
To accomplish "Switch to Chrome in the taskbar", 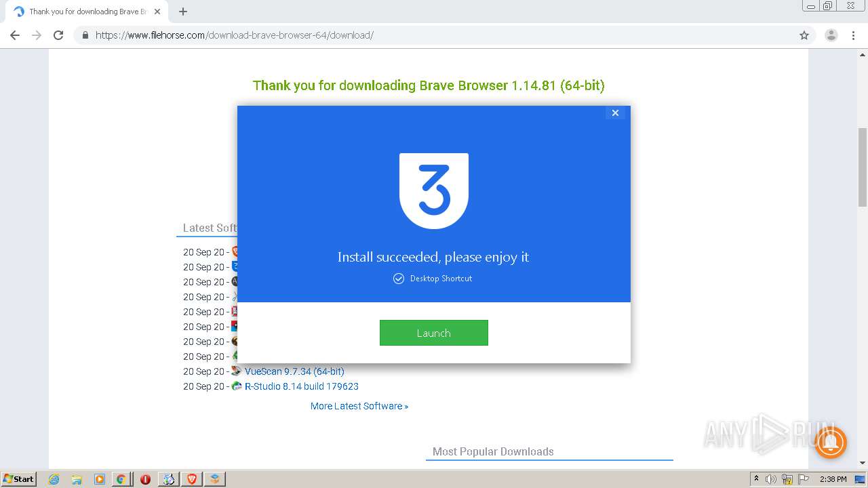I will click(x=121, y=479).
